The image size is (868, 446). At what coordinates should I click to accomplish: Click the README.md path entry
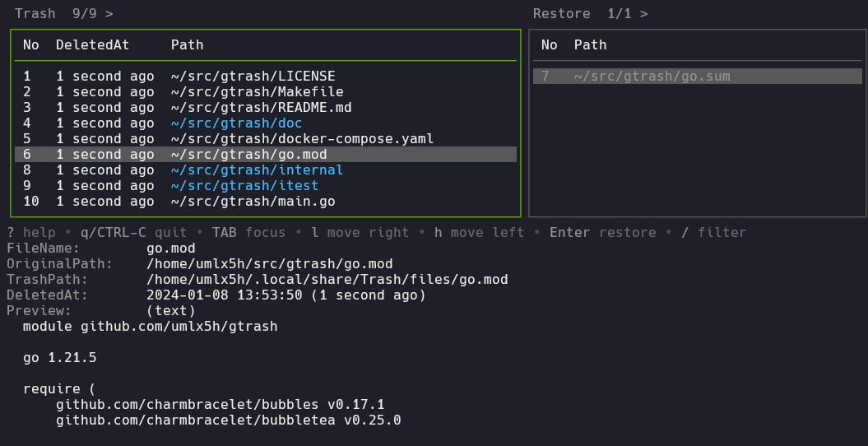point(261,107)
